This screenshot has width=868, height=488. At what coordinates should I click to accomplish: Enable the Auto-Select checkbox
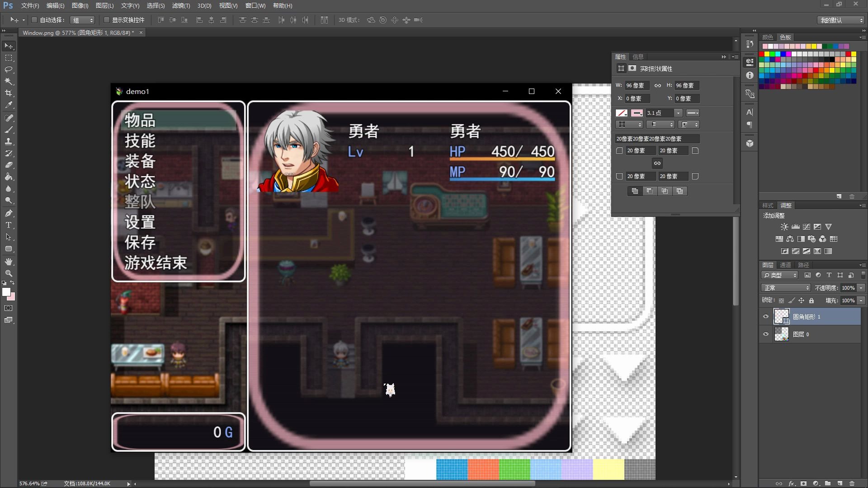point(34,20)
